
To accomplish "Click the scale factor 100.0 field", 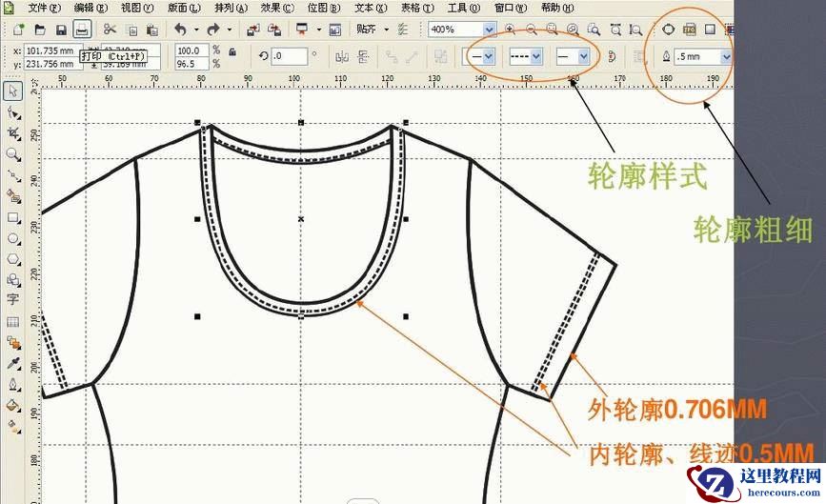I will click(191, 50).
